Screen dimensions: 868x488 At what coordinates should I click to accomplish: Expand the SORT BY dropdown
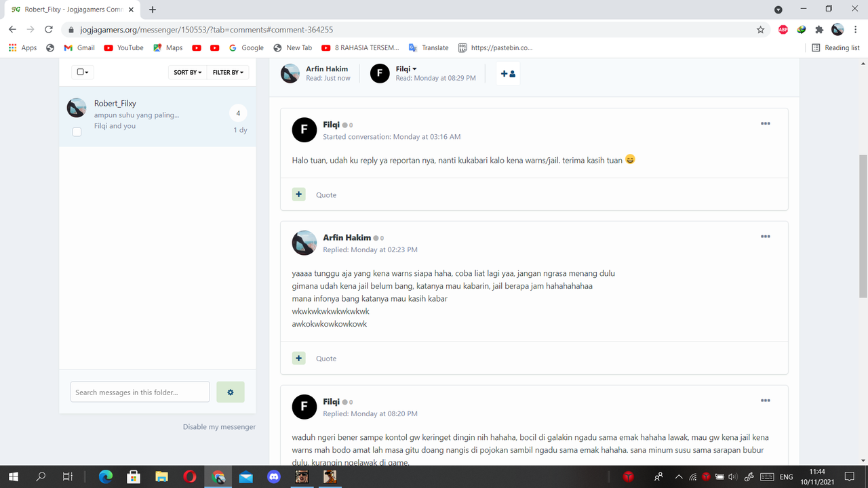pyautogui.click(x=188, y=72)
